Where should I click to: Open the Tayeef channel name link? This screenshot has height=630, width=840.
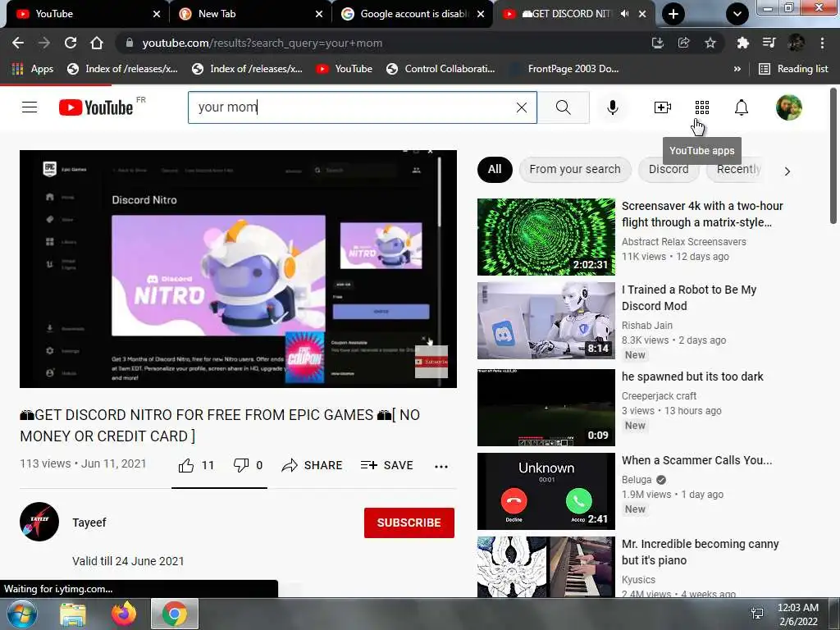89,523
